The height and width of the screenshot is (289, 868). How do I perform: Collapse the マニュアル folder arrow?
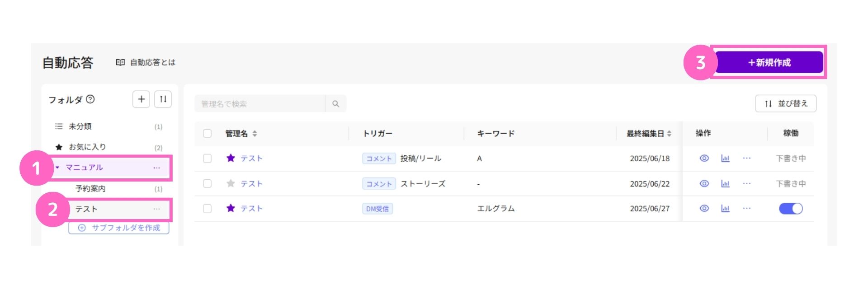coord(57,168)
